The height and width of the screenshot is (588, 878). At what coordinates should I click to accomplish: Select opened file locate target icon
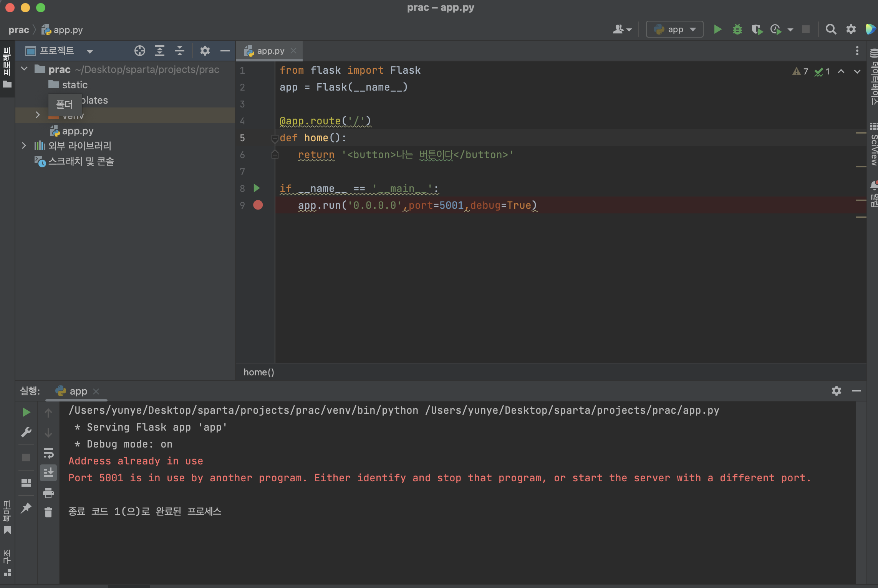click(x=140, y=51)
